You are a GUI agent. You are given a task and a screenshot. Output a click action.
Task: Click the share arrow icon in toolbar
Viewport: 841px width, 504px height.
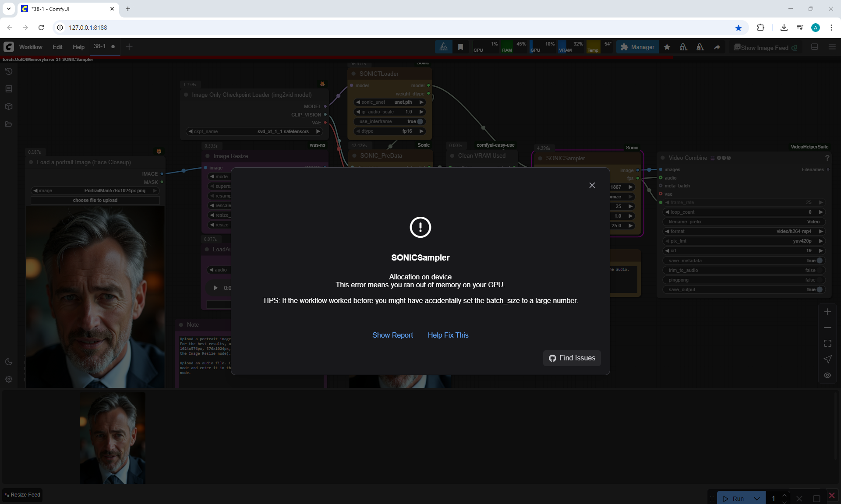(717, 47)
